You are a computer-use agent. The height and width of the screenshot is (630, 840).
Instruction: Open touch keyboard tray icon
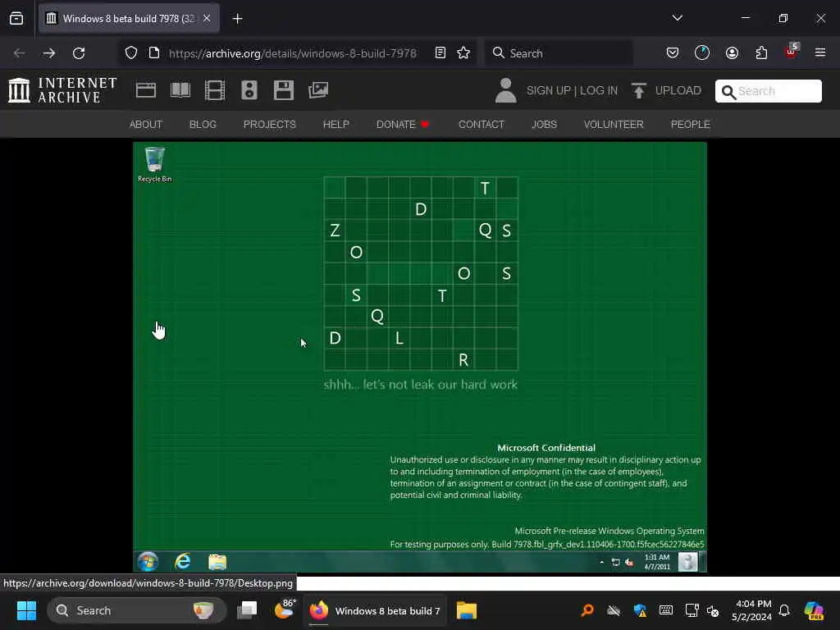click(x=666, y=610)
